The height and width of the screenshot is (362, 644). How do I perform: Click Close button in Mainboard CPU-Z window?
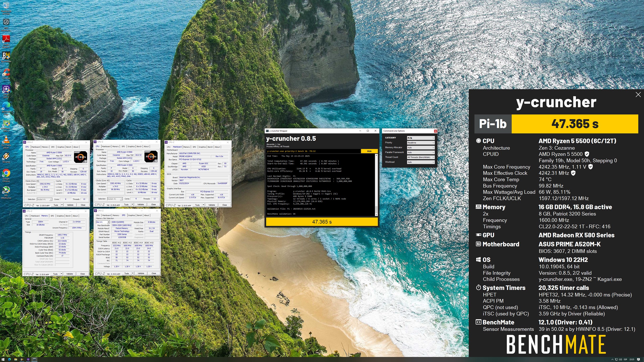point(224,205)
